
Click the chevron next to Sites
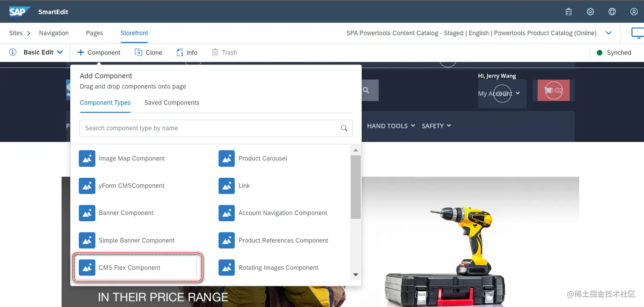(29, 33)
